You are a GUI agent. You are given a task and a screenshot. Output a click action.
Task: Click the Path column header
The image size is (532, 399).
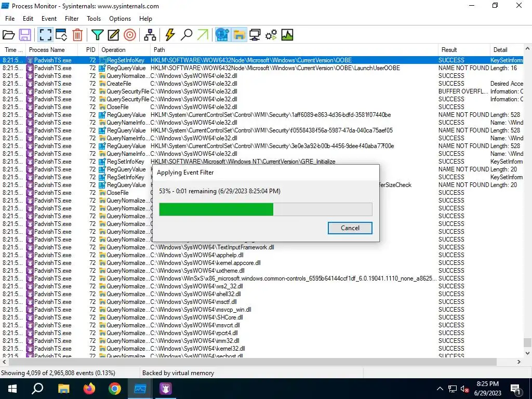(294, 50)
